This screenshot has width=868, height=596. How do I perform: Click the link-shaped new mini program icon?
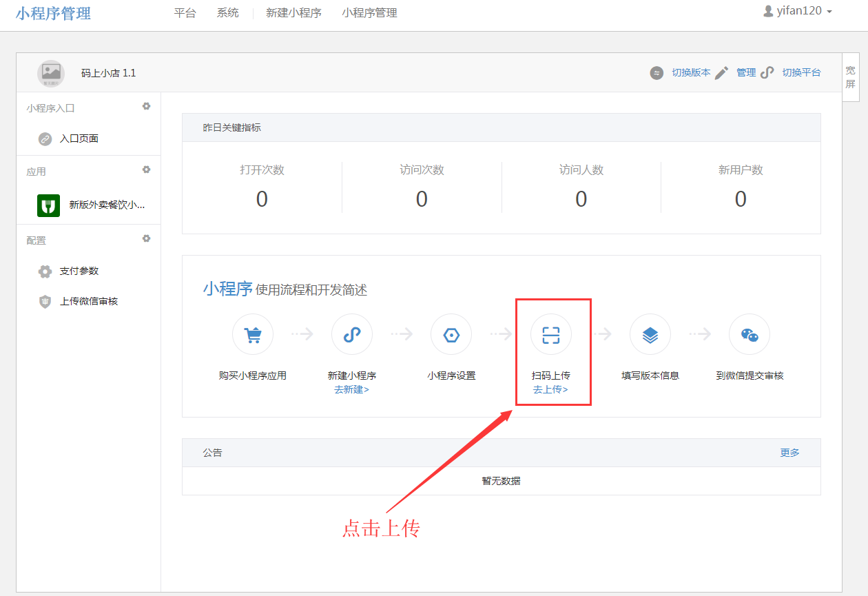coord(352,335)
